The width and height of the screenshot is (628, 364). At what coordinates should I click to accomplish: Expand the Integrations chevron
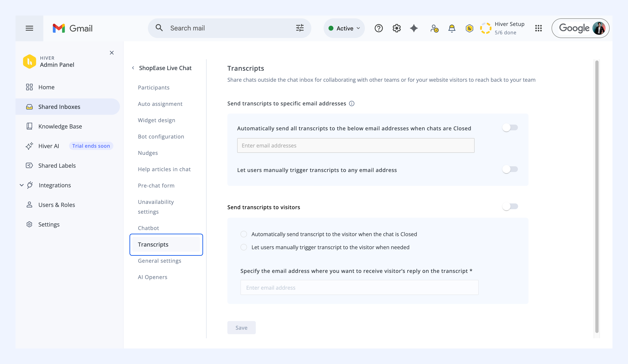(22, 185)
